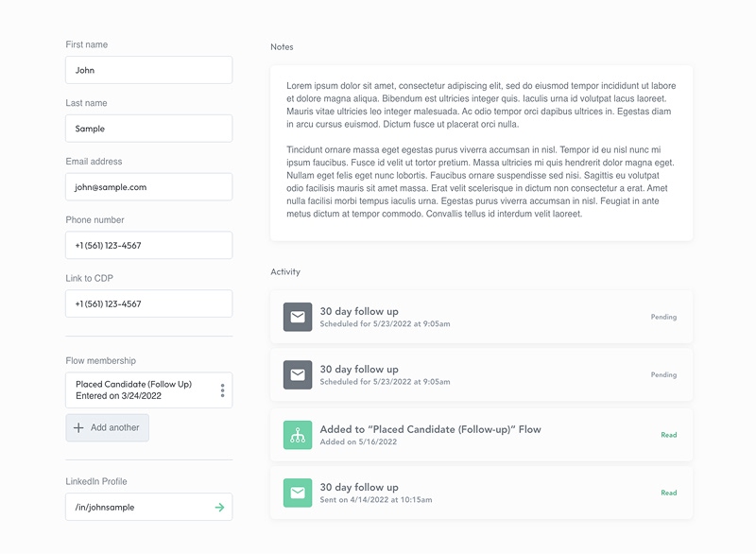Click the Last name field containing Sample
Image resolution: width=756 pixels, height=554 pixels.
[149, 129]
